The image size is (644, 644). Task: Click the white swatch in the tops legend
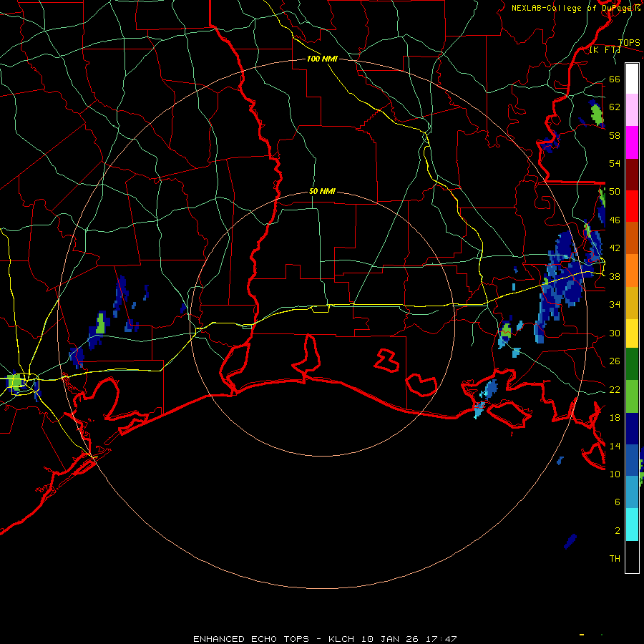click(632, 79)
